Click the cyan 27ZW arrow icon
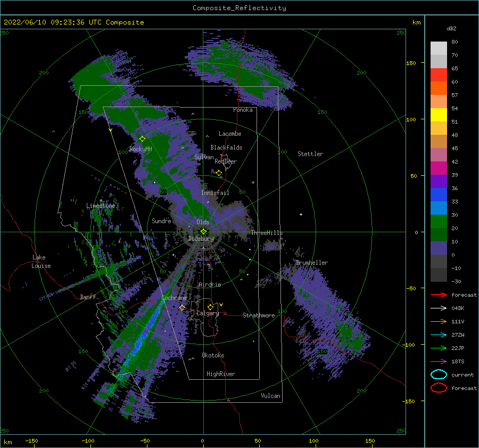Screen dimensions: 479x448 pyautogui.click(x=439, y=335)
